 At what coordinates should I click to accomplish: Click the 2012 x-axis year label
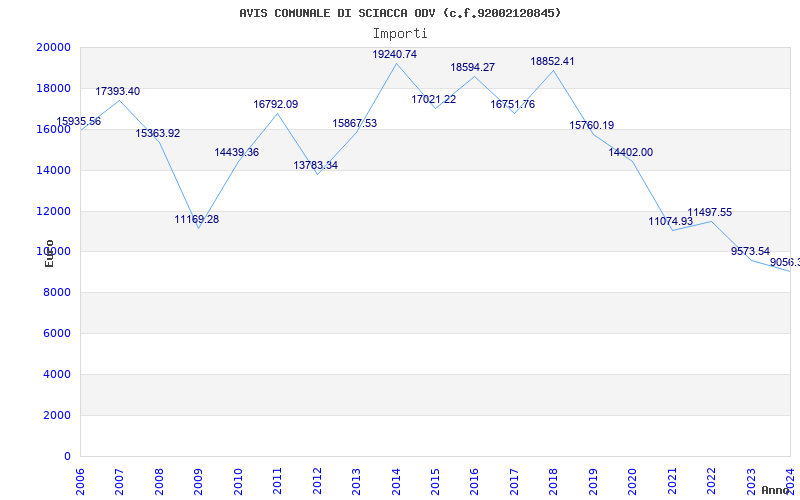317,481
